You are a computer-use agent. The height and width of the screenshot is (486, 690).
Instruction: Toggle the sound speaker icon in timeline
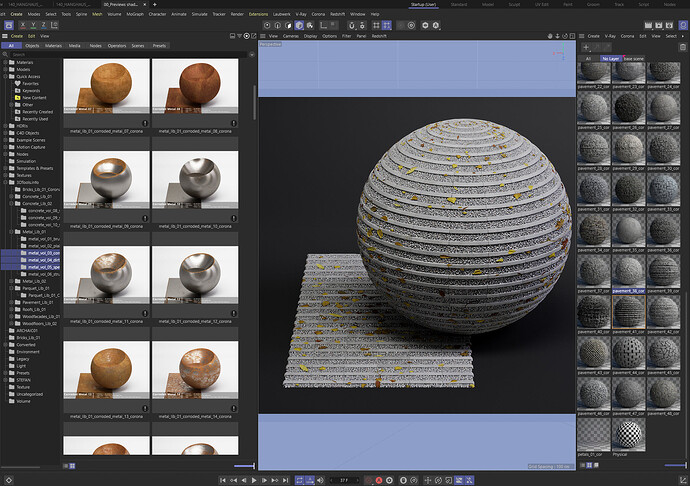320,480
